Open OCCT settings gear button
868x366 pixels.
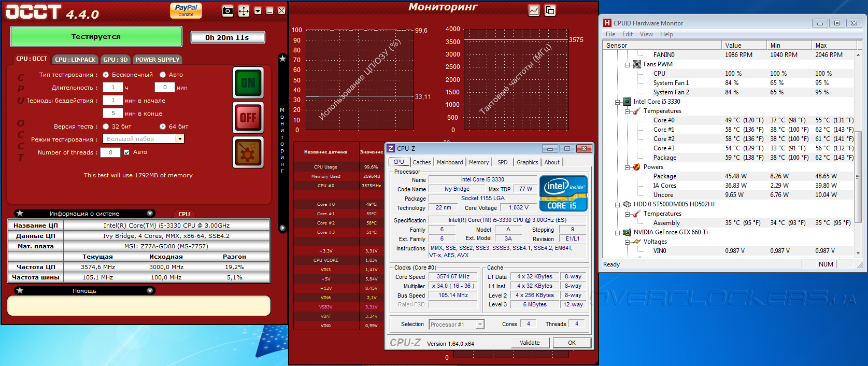click(248, 152)
